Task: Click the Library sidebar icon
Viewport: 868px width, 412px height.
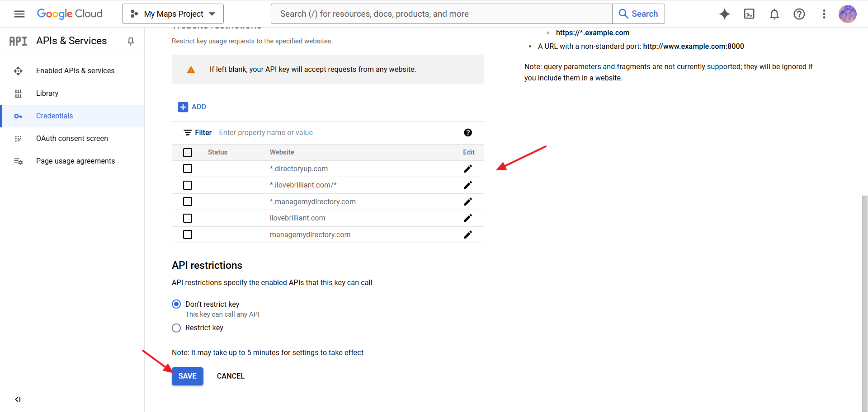Action: (x=18, y=94)
